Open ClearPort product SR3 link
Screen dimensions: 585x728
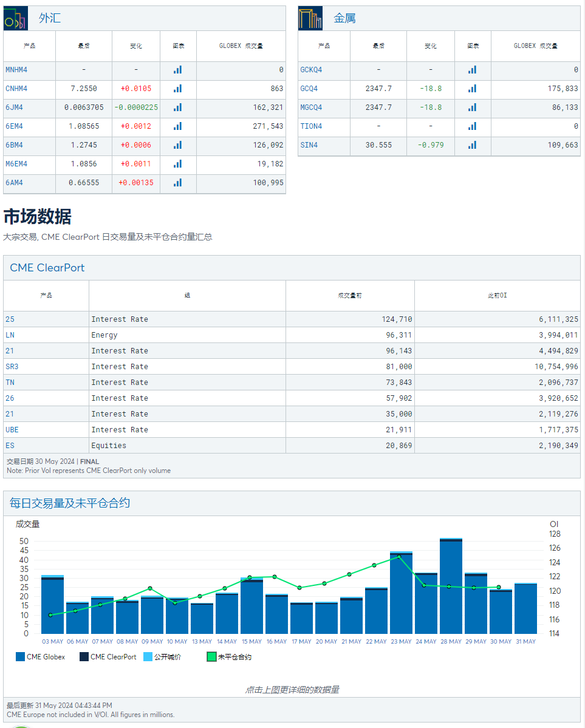tap(12, 367)
